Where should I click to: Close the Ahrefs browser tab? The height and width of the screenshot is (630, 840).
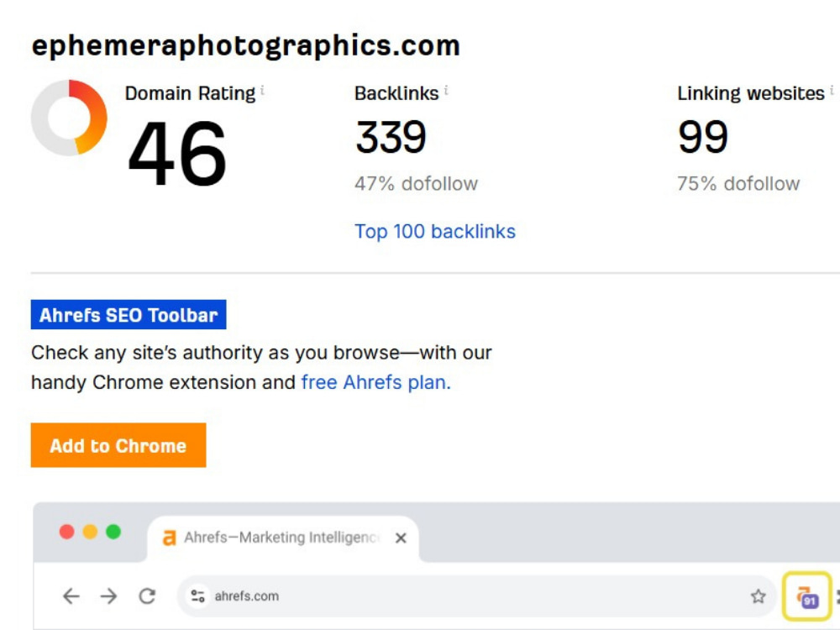(x=401, y=538)
